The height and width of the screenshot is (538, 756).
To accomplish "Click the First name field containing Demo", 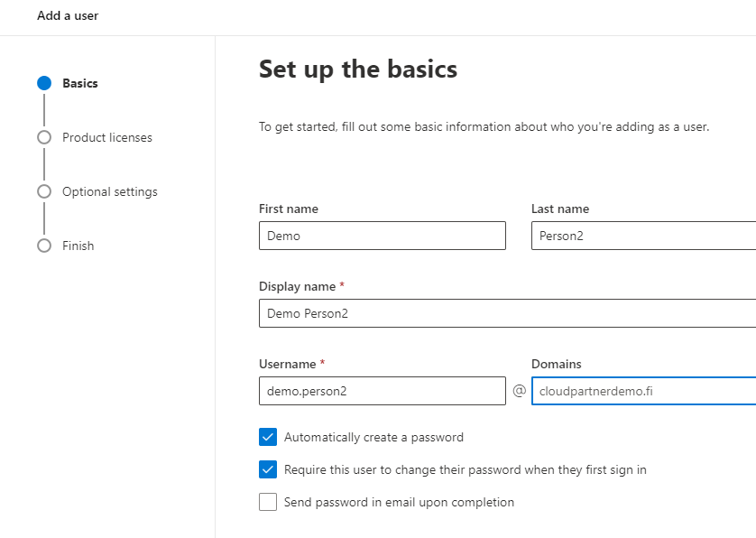I will pos(382,236).
